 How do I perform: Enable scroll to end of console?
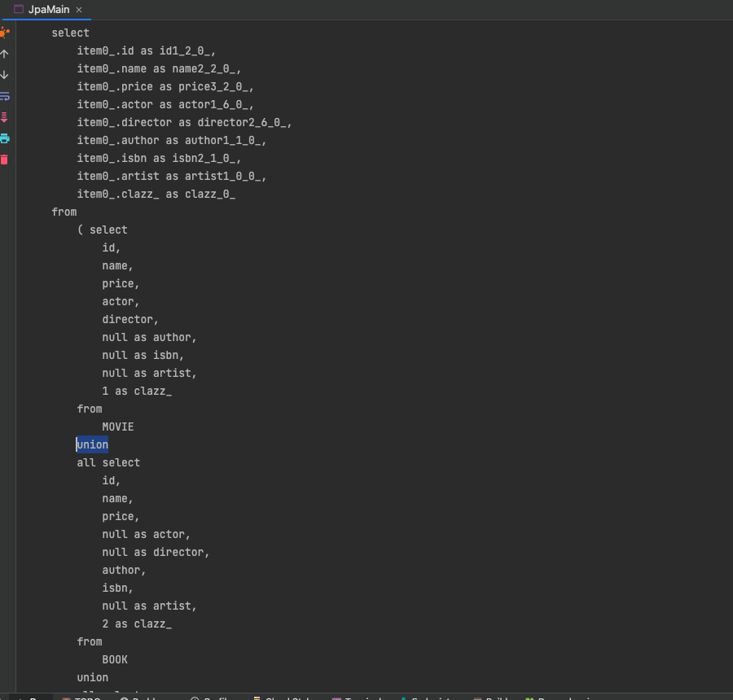5,117
